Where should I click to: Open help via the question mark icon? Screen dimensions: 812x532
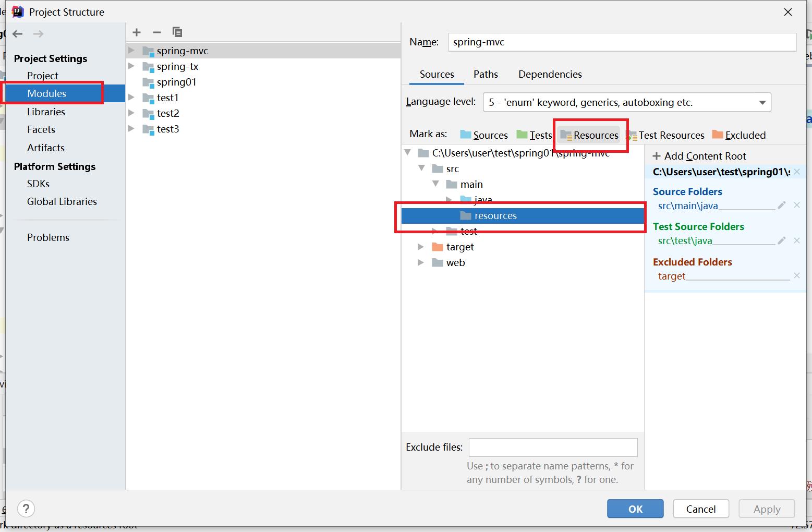[26, 509]
